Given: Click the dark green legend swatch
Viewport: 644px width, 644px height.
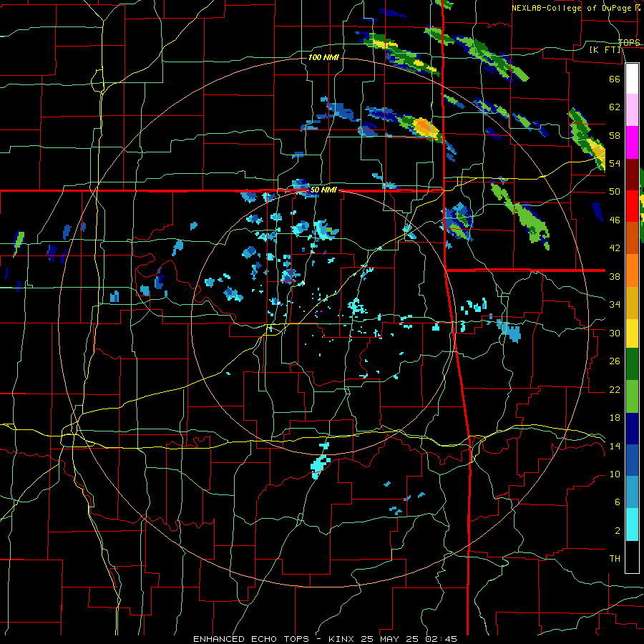Looking at the screenshot, I should [632, 364].
